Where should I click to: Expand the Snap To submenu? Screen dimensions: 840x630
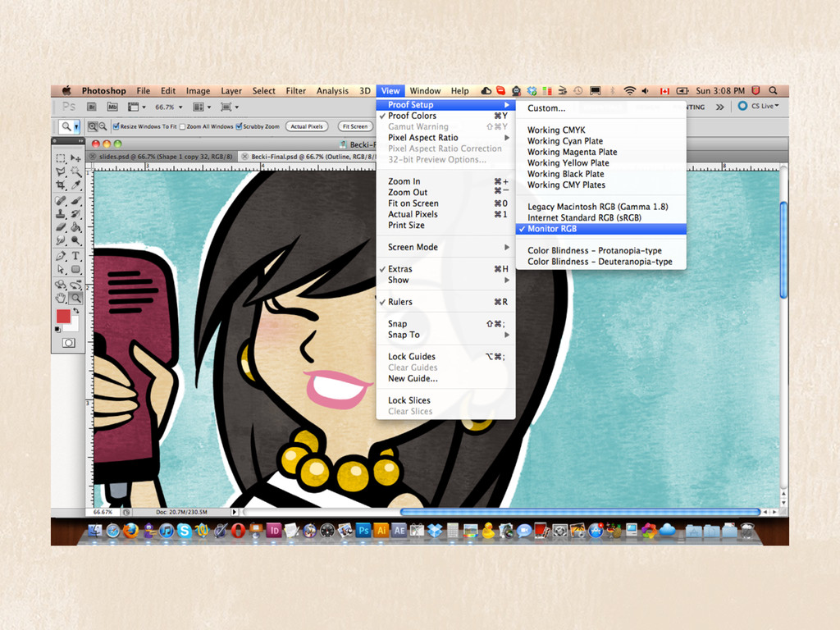pos(445,335)
